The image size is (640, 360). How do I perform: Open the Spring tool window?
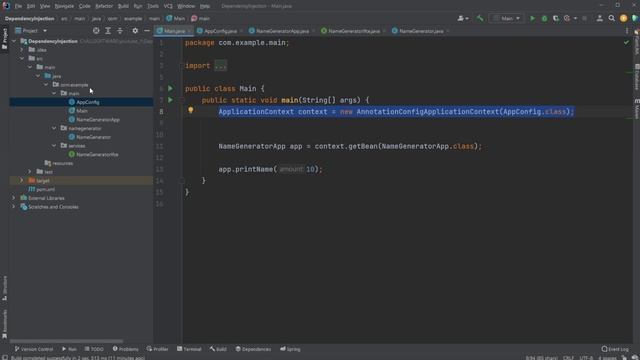(x=290, y=349)
